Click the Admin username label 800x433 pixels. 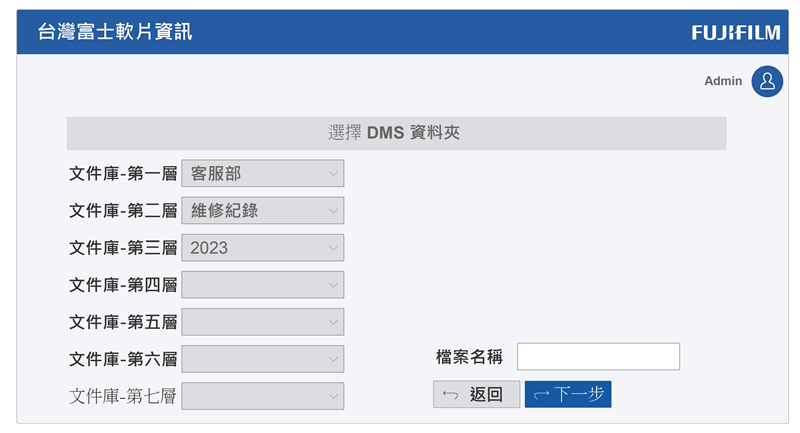point(723,81)
